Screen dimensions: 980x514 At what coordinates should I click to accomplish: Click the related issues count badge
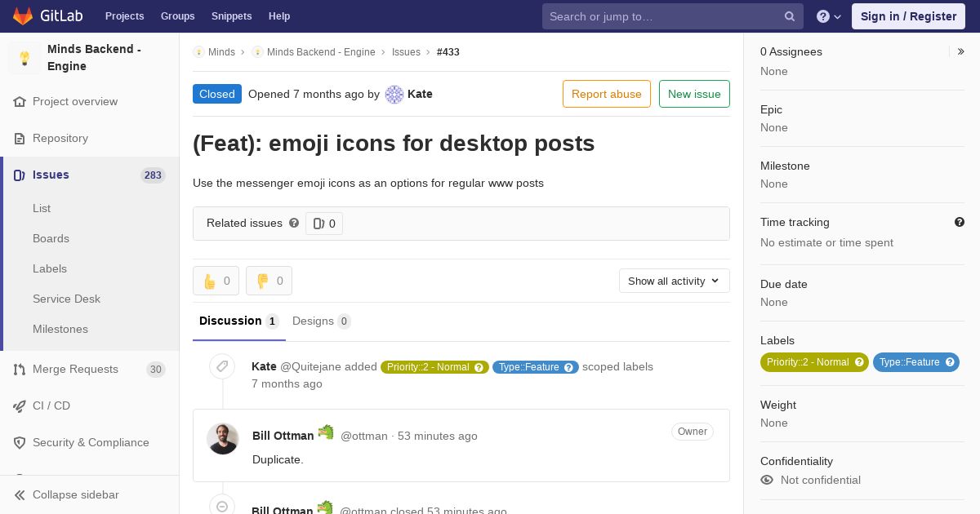pyautogui.click(x=324, y=224)
